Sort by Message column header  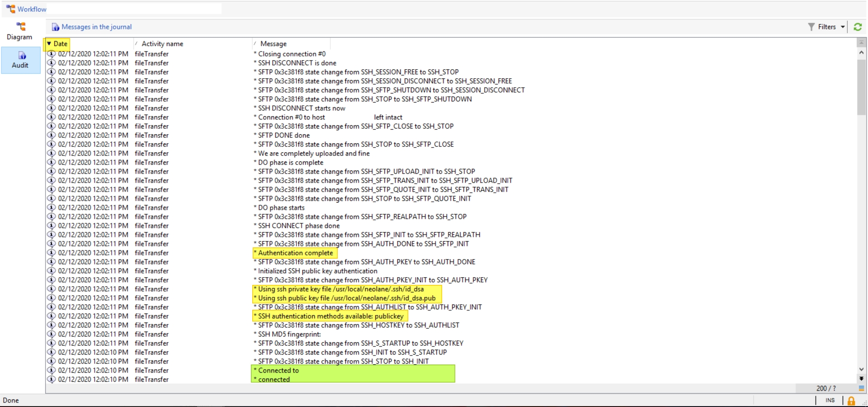click(273, 44)
